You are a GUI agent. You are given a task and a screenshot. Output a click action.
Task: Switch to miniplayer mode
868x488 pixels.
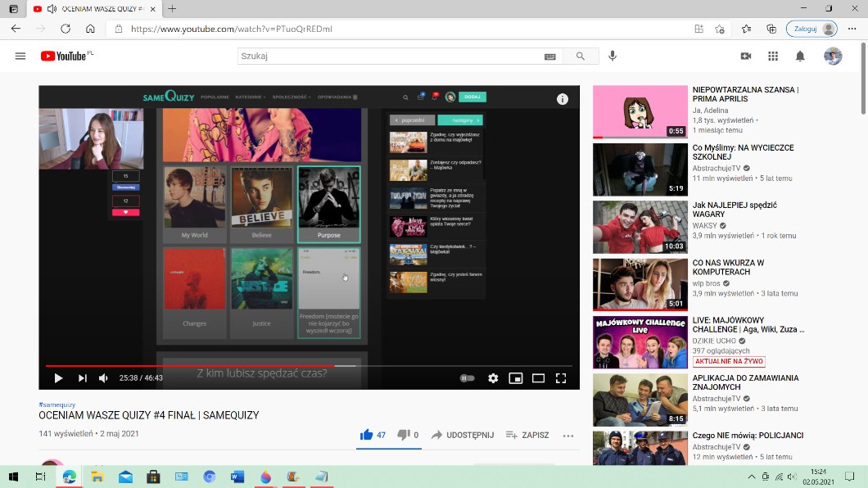pyautogui.click(x=516, y=378)
